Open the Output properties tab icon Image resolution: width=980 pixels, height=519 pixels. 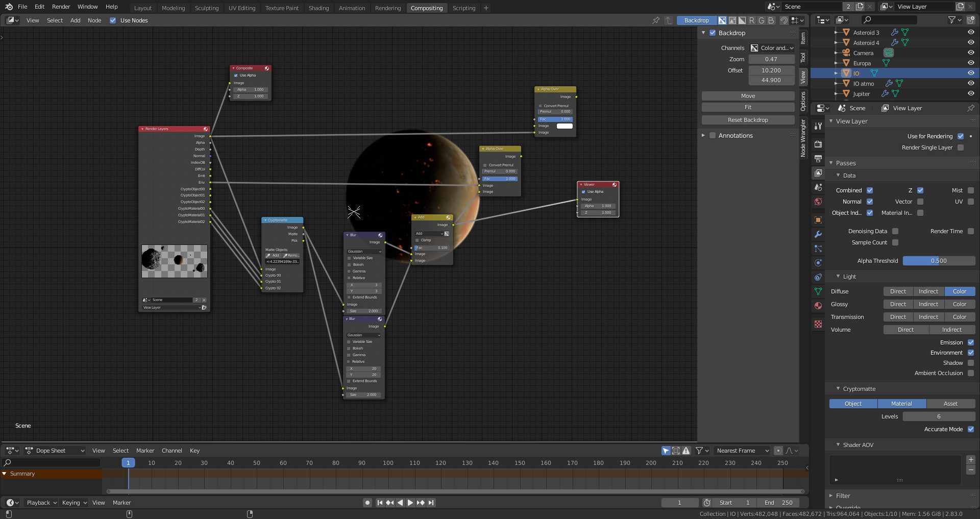pos(818,159)
